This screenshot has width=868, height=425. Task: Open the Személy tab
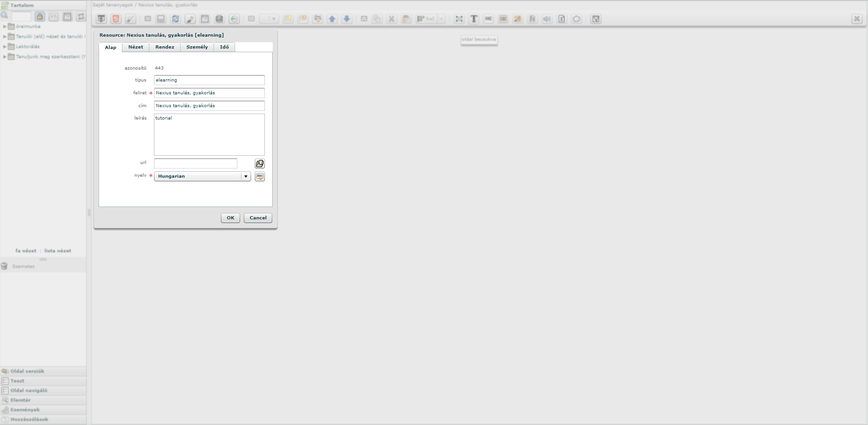click(197, 47)
